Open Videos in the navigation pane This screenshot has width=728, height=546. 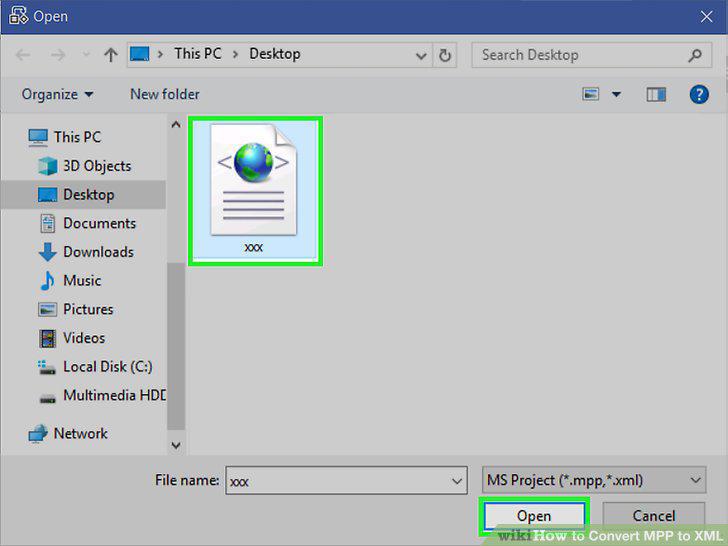(x=72, y=338)
